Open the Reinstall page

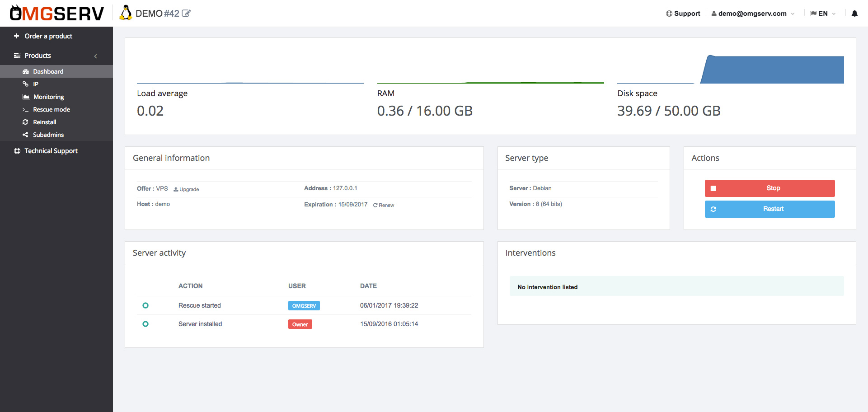(56, 122)
